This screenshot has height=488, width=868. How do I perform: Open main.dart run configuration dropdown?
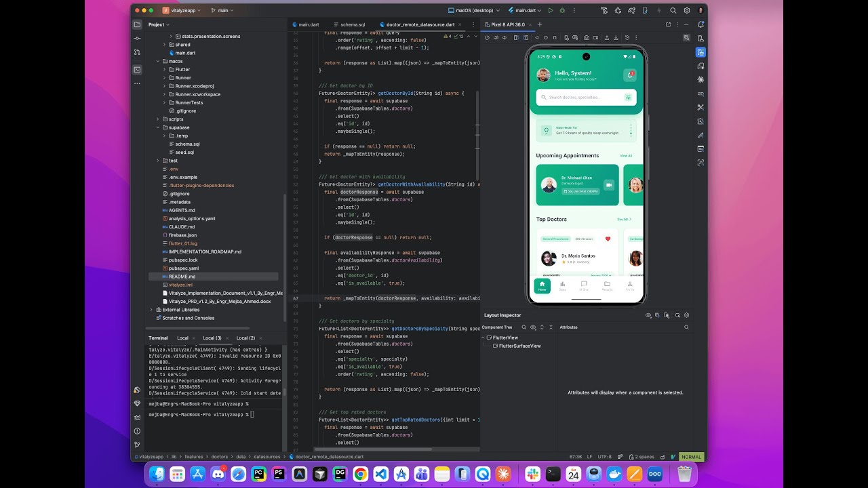pos(526,11)
